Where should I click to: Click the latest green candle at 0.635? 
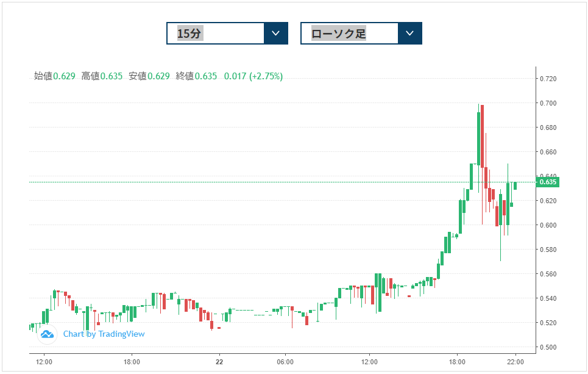click(515, 185)
